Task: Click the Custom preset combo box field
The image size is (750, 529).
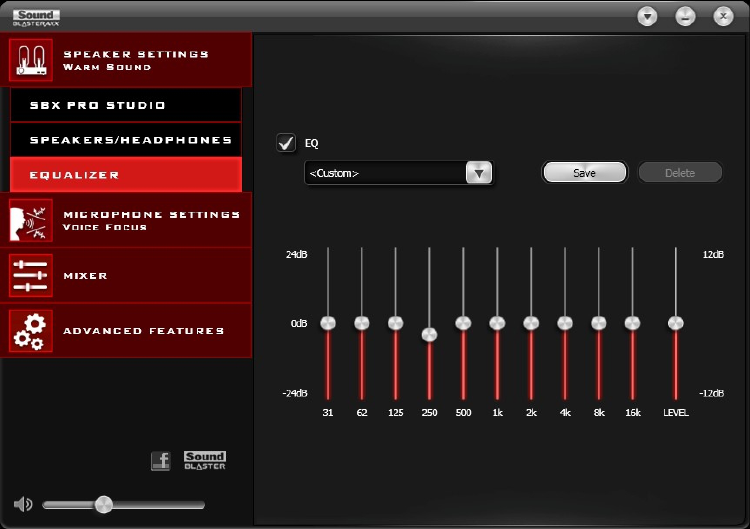Action: pyautogui.click(x=399, y=173)
